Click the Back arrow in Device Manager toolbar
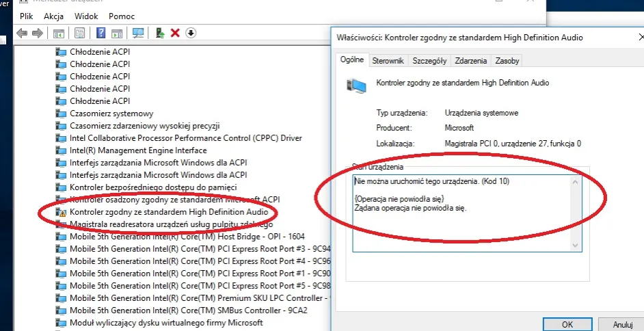Screen dimensions: 644x331 (x=22, y=34)
